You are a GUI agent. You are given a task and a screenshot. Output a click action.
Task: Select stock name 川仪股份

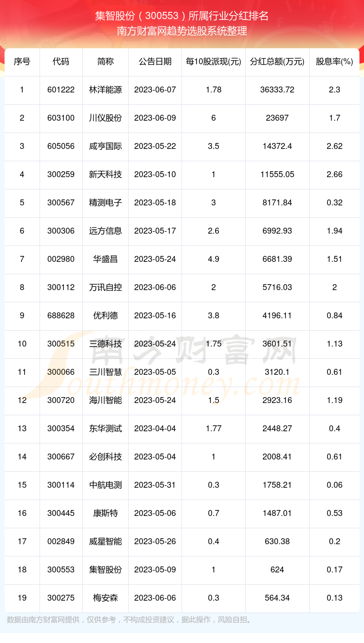click(106, 118)
